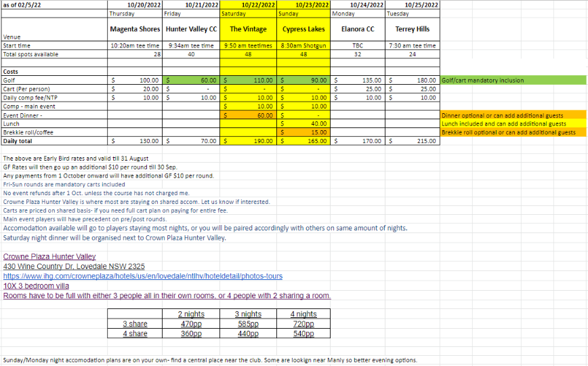Open the 430 Wine Country Dr address link
588x366 pixels.
coord(74,266)
